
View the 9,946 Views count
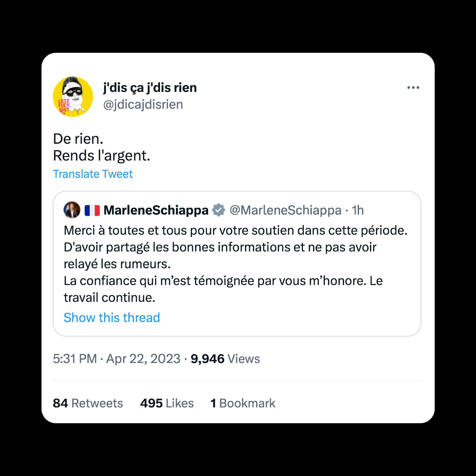click(x=225, y=359)
